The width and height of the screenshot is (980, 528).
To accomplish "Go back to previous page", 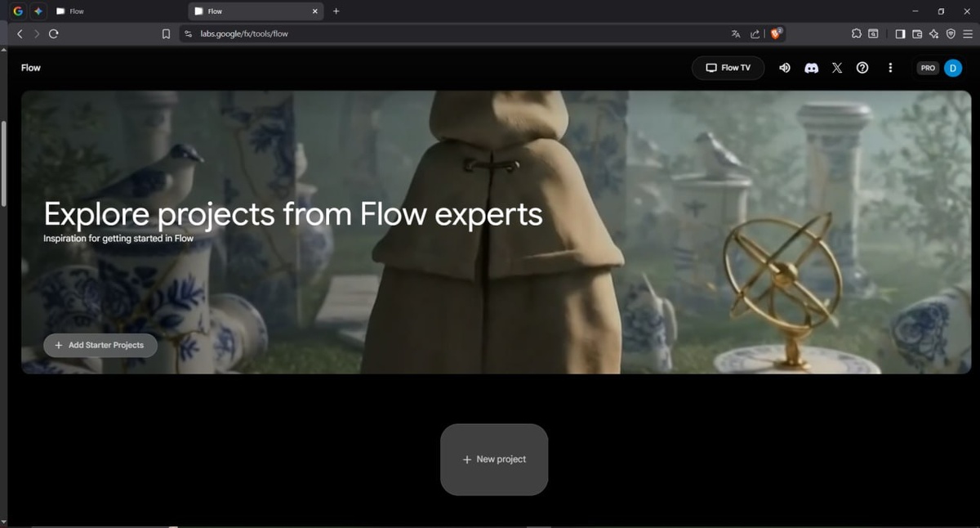I will point(20,34).
